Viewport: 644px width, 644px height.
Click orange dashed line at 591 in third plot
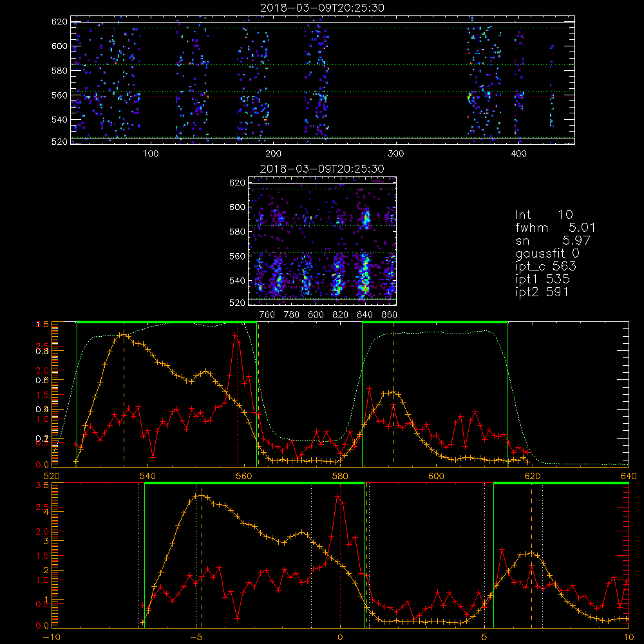tap(393, 394)
